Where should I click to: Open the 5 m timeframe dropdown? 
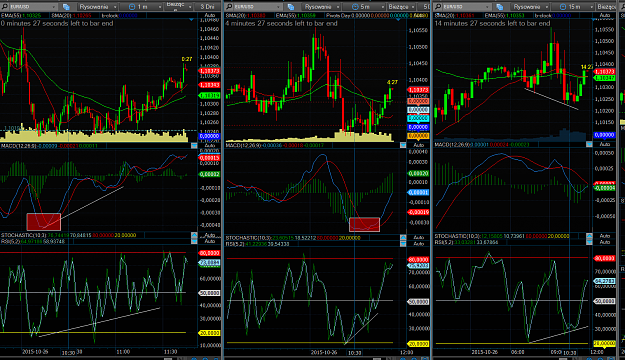click(382, 7)
